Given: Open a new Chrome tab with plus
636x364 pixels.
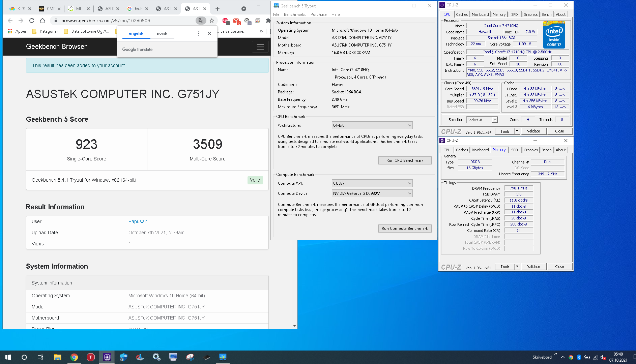Looking at the screenshot, I should tap(218, 9).
